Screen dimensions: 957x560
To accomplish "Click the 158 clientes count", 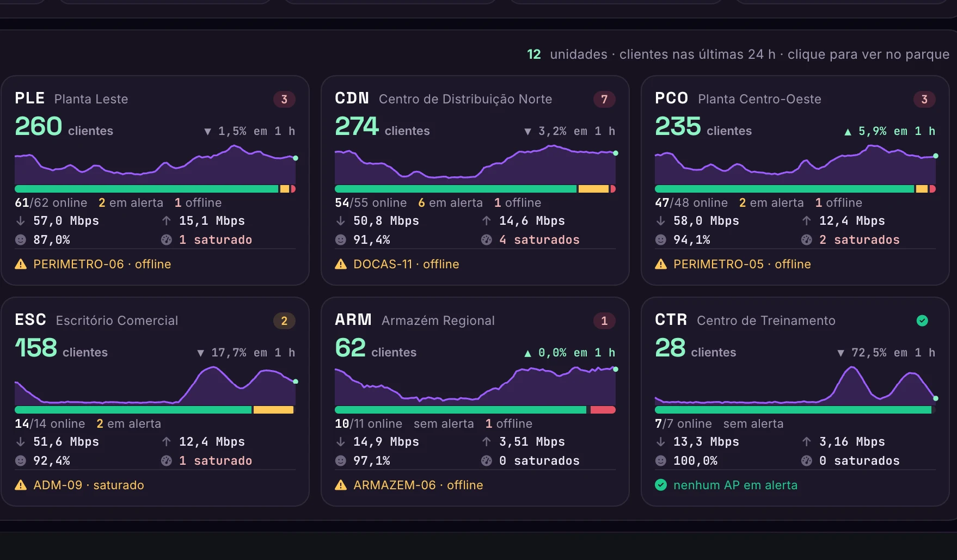I will click(x=61, y=348).
